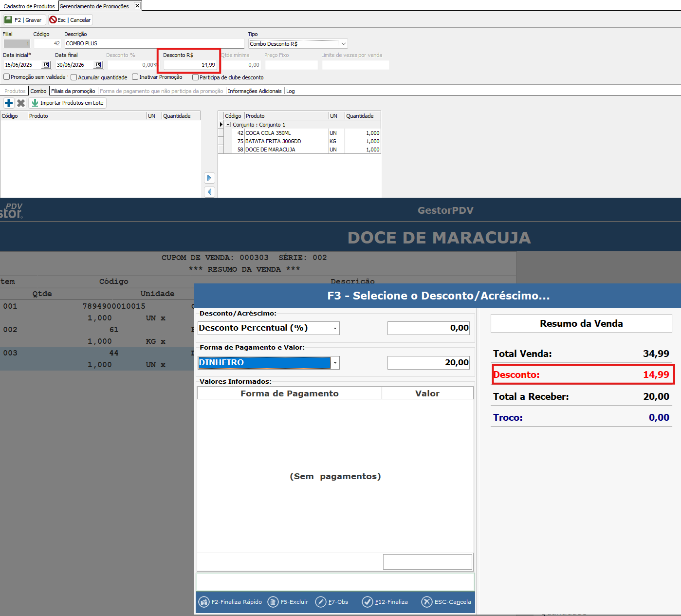This screenshot has height=616, width=681.
Task: Click the gray X remove product icon
Action: (x=21, y=103)
